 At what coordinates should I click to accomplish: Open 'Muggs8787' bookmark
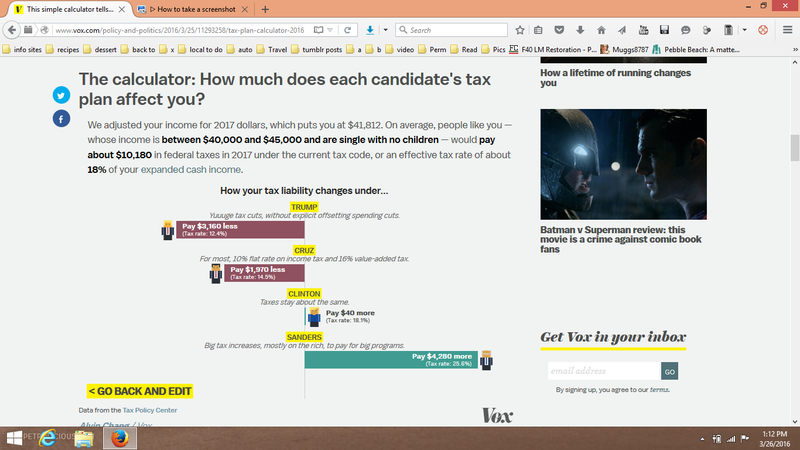coord(624,49)
